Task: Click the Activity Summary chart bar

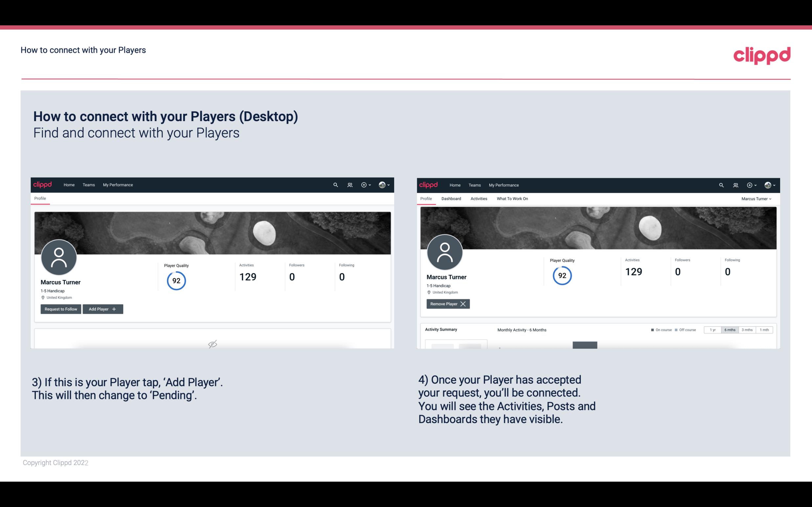Action: 585,345
